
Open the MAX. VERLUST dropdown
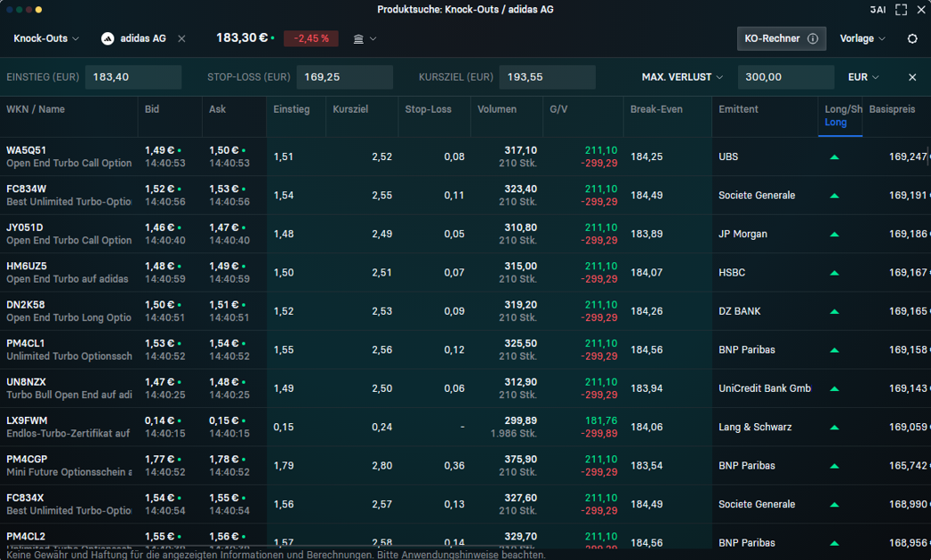[x=682, y=77]
